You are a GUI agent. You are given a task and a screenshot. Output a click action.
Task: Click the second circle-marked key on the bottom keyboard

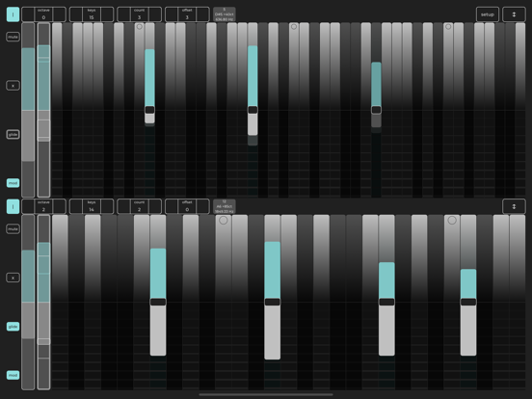(x=452, y=258)
